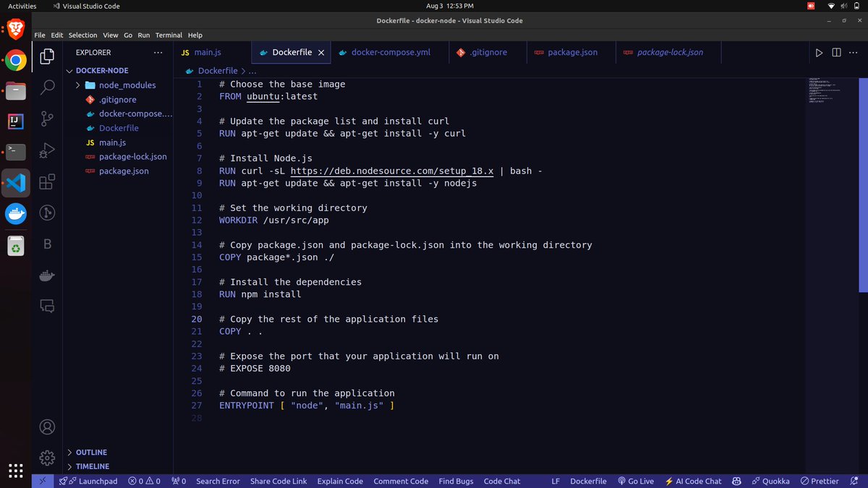Image resolution: width=868 pixels, height=488 pixels.
Task: Open Explorer Views and More Actions ellipsis
Action: [158, 53]
